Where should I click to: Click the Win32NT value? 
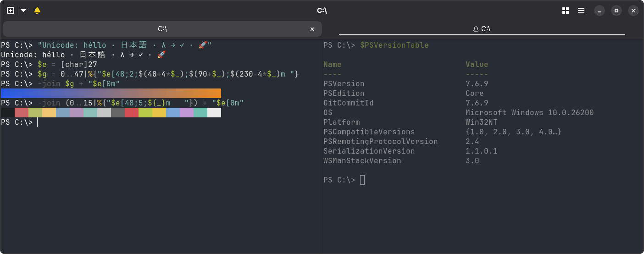pos(482,122)
